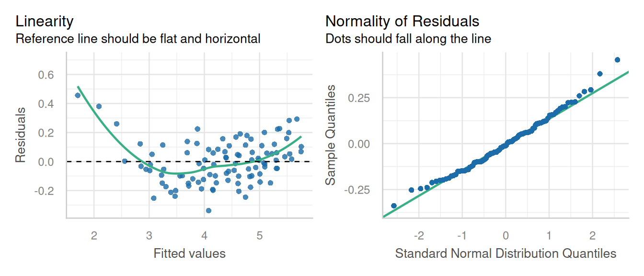Select the "Sample Quantiles" axis label
This screenshot has height=276, width=644.
coord(330,136)
